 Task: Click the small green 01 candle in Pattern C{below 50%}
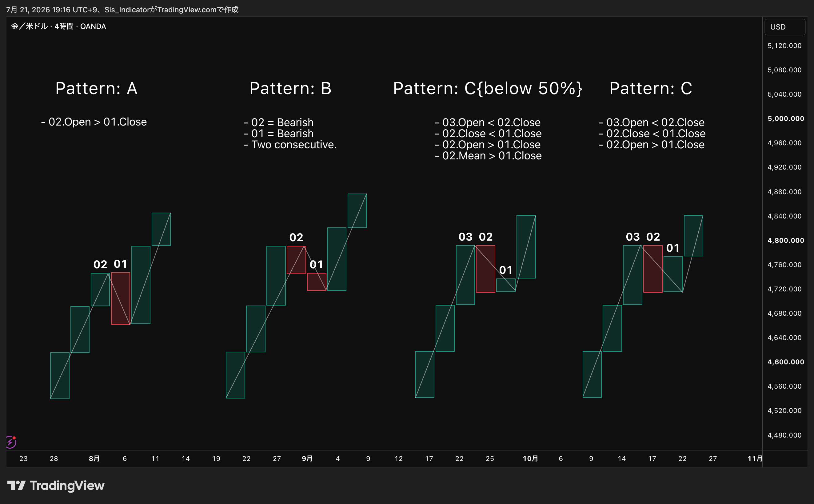(506, 285)
